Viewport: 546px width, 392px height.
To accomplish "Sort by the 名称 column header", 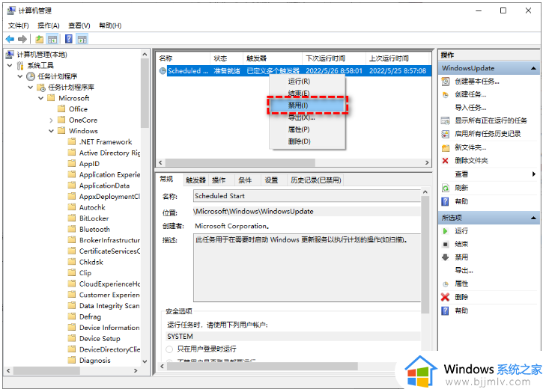I will click(183, 58).
